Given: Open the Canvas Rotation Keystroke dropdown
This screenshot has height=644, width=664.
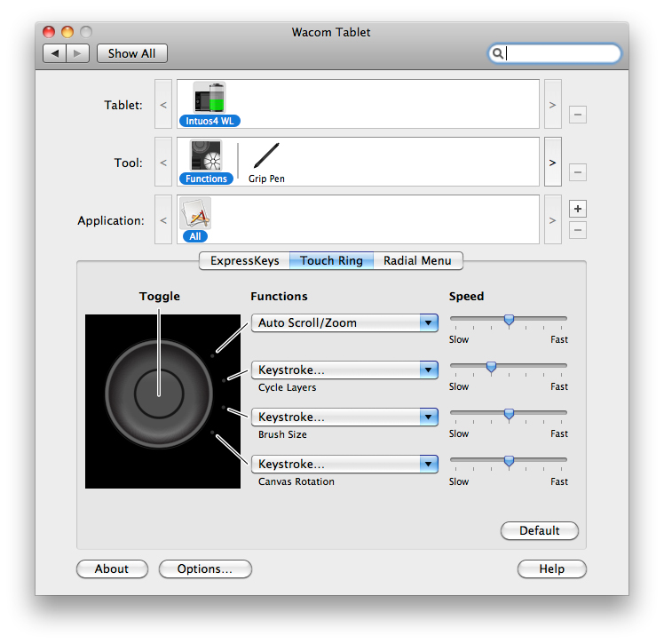Looking at the screenshot, I should [x=344, y=464].
